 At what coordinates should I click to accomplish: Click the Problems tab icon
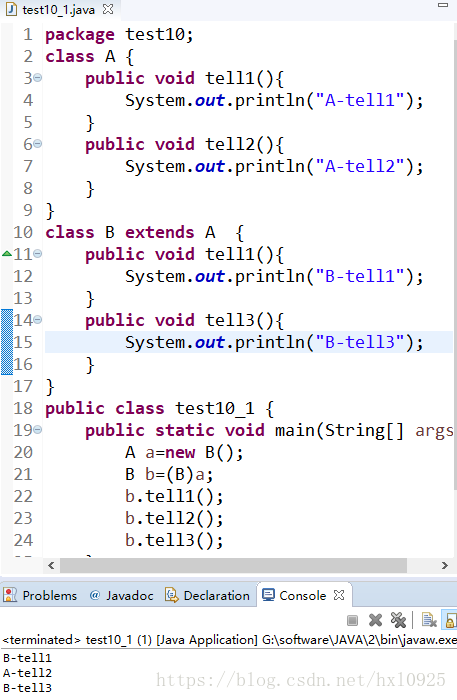tap(10, 595)
